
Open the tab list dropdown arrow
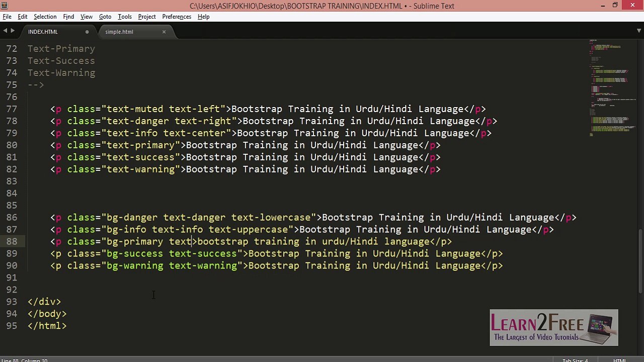click(x=639, y=31)
